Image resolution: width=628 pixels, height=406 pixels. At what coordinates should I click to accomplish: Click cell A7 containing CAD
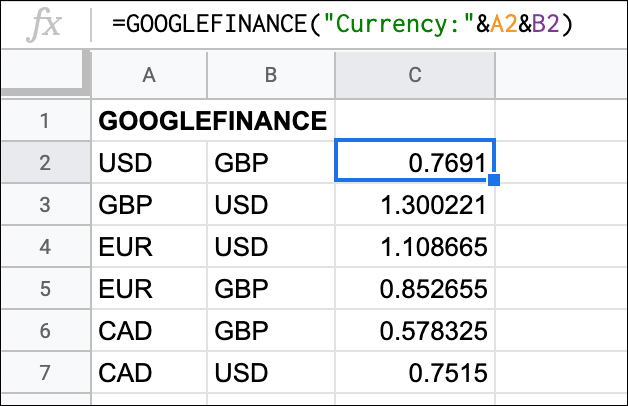[x=149, y=372]
